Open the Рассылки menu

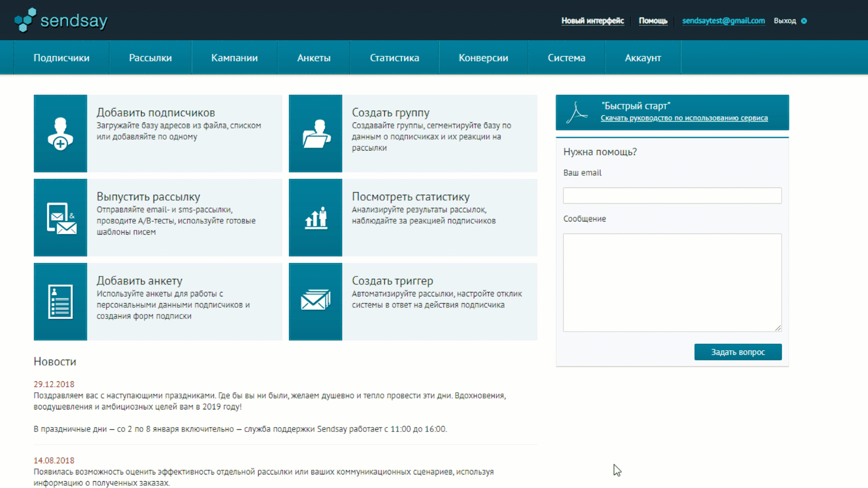(x=150, y=58)
